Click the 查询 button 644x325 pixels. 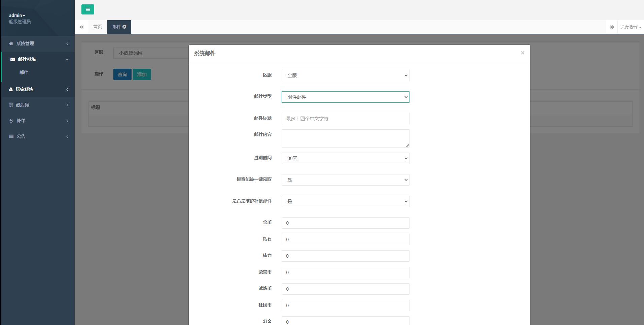(x=122, y=74)
